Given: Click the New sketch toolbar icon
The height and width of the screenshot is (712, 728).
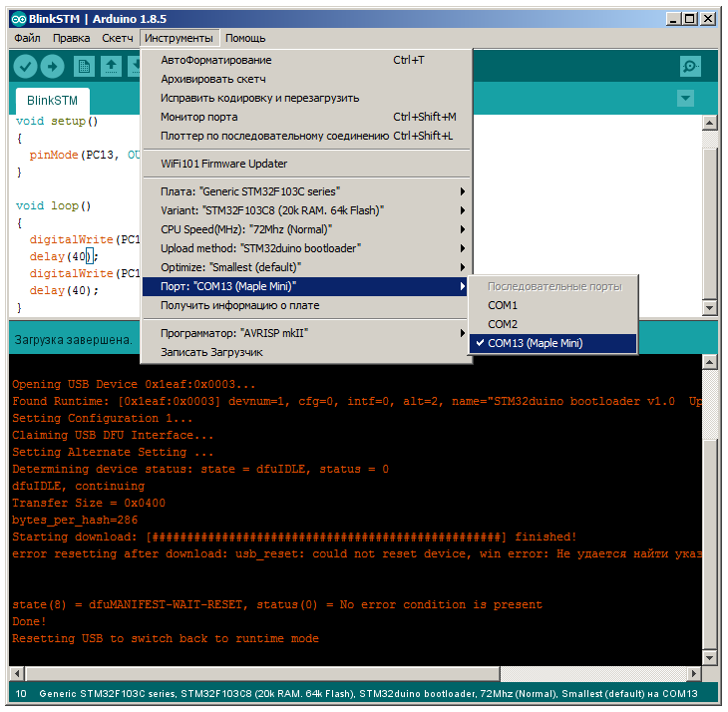Looking at the screenshot, I should 84,67.
